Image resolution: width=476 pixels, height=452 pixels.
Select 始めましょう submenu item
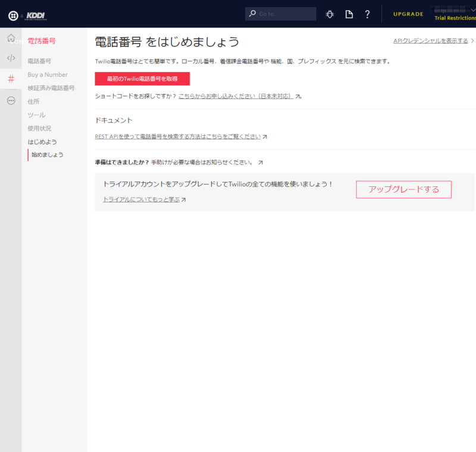coord(48,155)
